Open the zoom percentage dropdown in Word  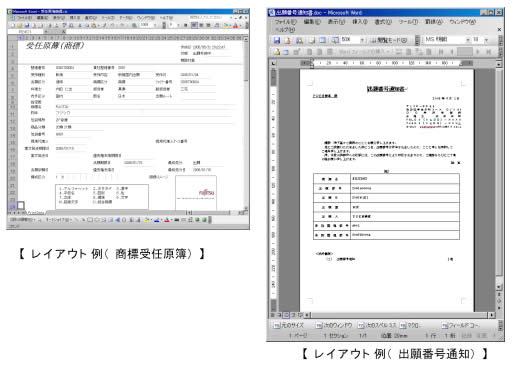click(362, 40)
